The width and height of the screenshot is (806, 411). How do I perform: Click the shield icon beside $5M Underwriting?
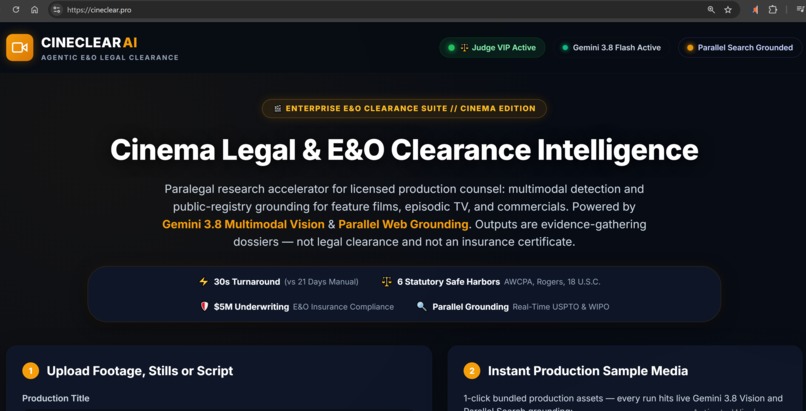204,307
